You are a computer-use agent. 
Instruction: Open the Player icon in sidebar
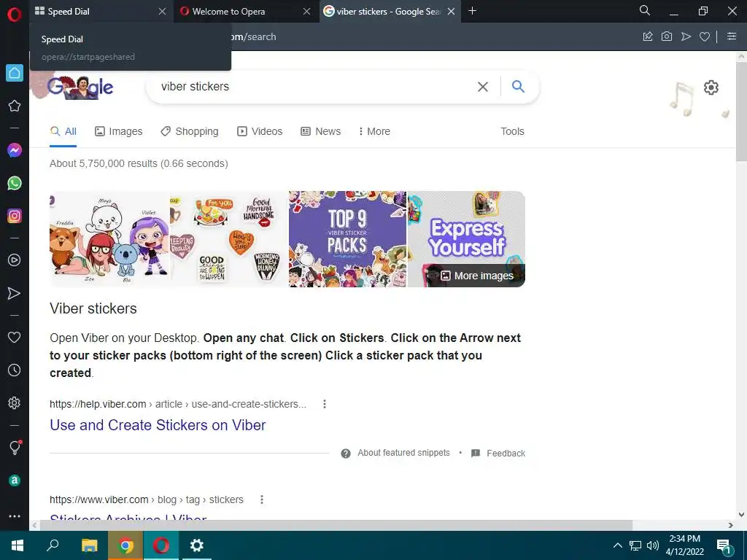tap(15, 260)
